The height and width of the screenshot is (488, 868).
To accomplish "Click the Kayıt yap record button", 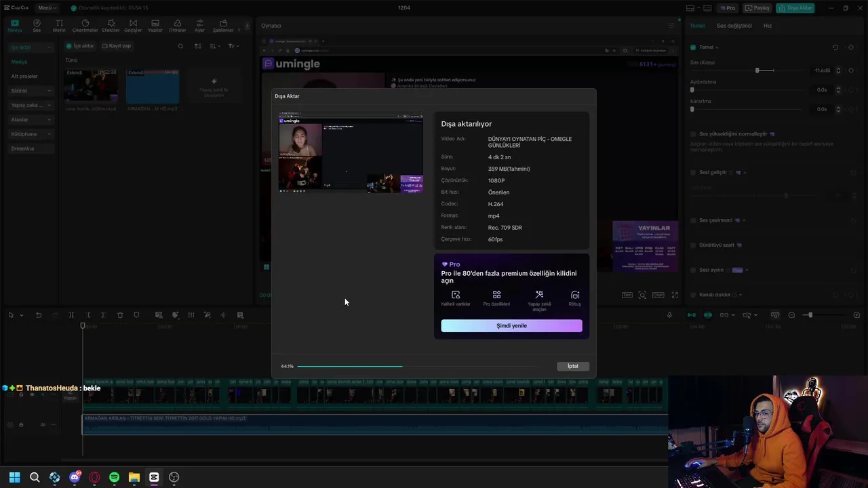I will click(x=116, y=46).
